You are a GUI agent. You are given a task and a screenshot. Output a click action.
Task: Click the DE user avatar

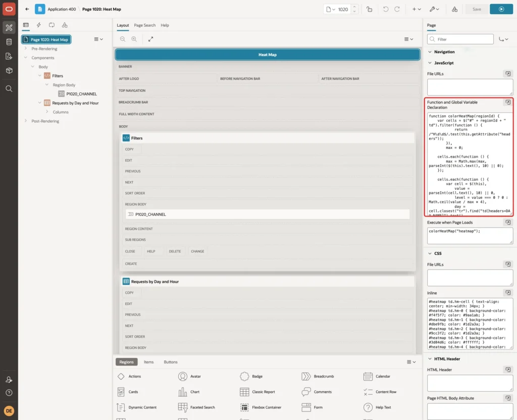[x=9, y=411]
